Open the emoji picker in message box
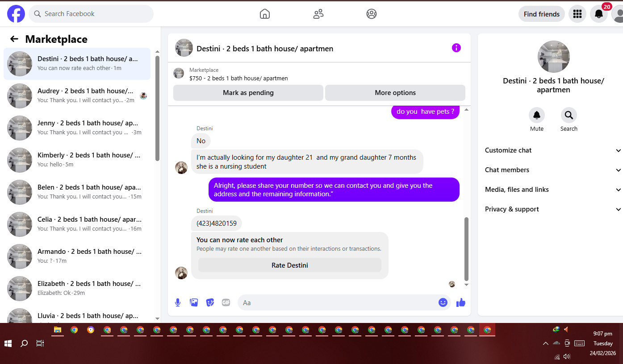Viewport: 623px width, 364px height. pos(443,302)
